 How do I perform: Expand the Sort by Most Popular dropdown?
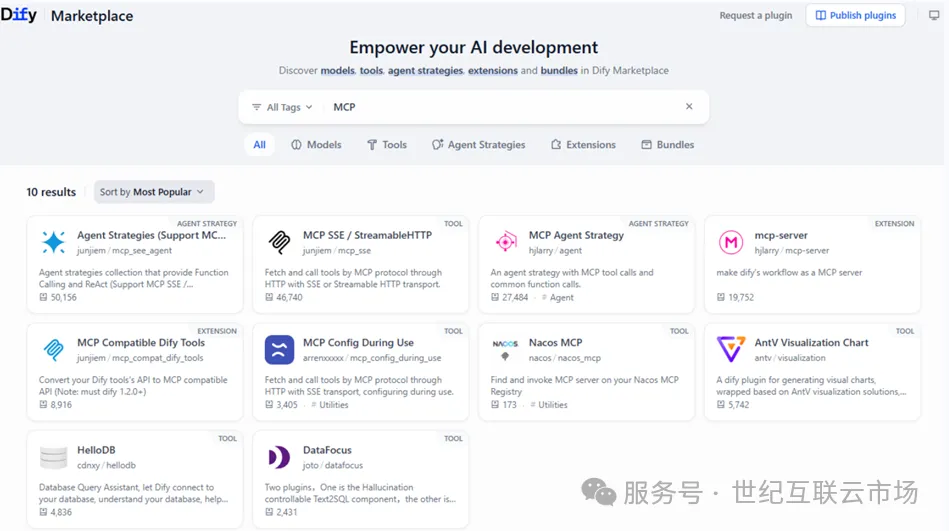(x=153, y=192)
